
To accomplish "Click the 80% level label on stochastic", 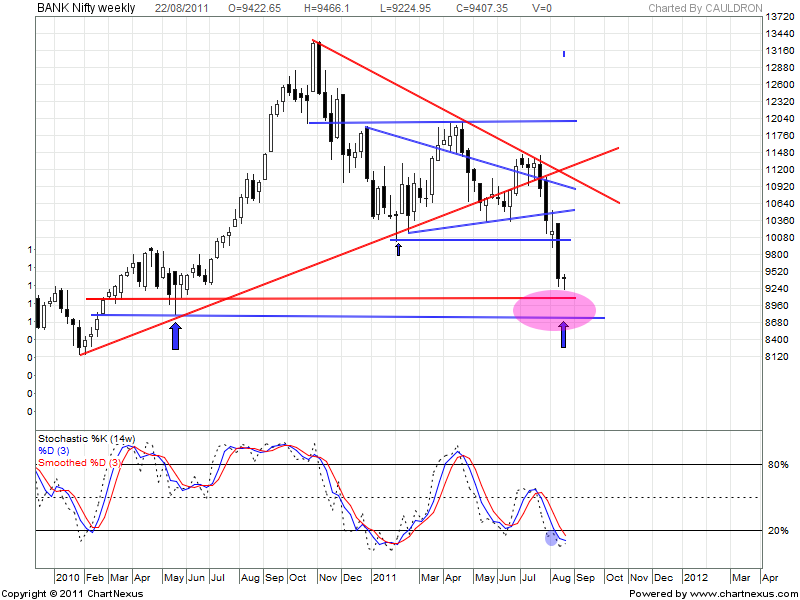I will coord(777,465).
